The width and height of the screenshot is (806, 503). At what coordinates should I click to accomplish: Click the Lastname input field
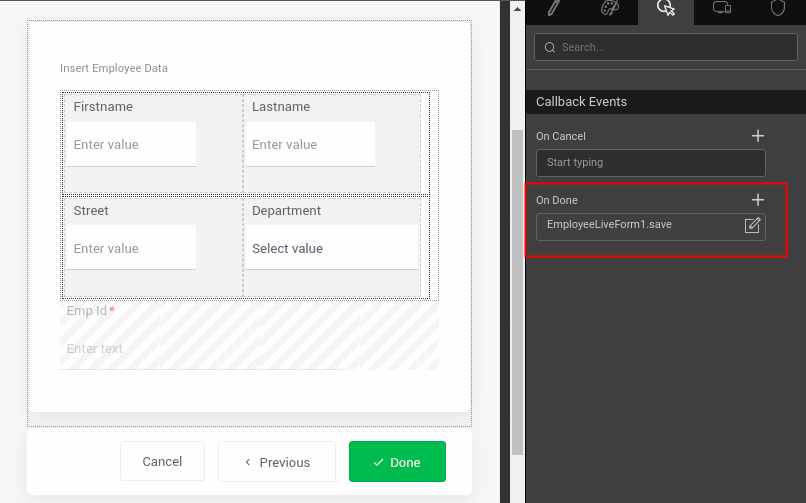(310, 145)
